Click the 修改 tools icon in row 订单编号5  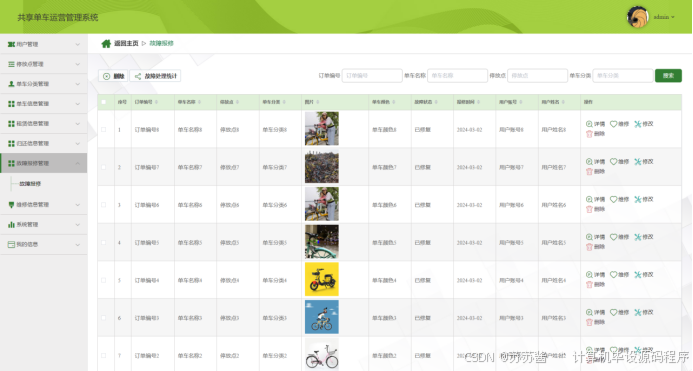(637, 237)
